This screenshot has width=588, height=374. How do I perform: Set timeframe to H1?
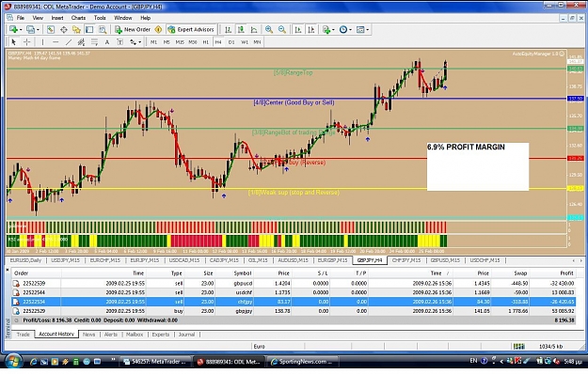click(205, 42)
